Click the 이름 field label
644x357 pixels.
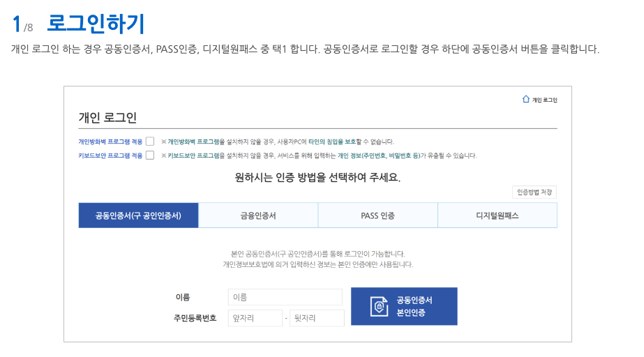tap(183, 297)
